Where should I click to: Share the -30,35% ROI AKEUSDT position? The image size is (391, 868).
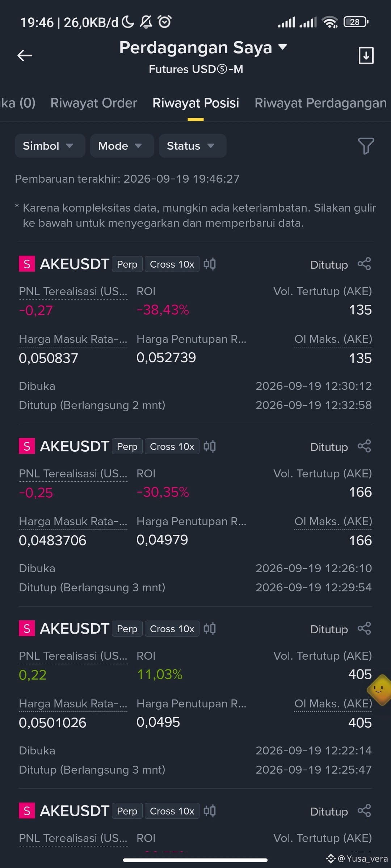(x=364, y=446)
